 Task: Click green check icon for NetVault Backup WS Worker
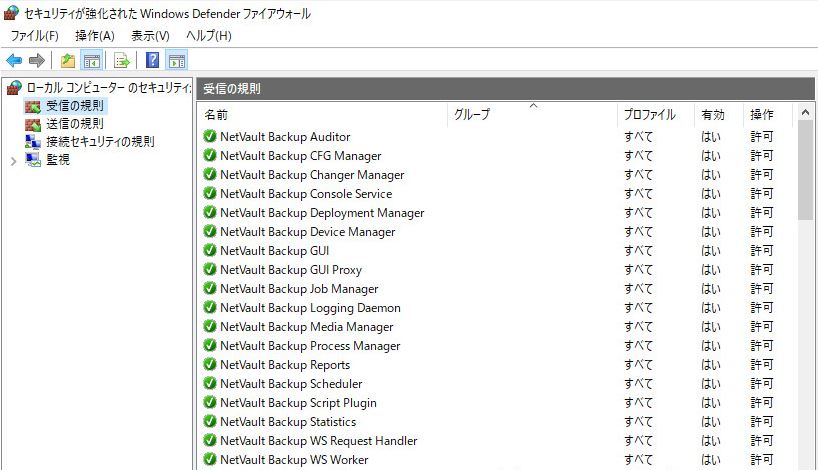tap(210, 460)
